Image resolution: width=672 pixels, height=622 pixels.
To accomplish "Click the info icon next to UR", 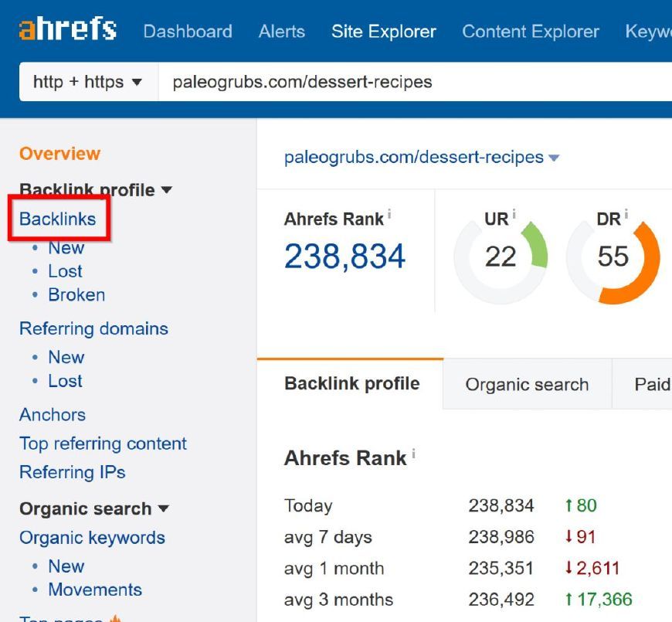I will 514,213.
